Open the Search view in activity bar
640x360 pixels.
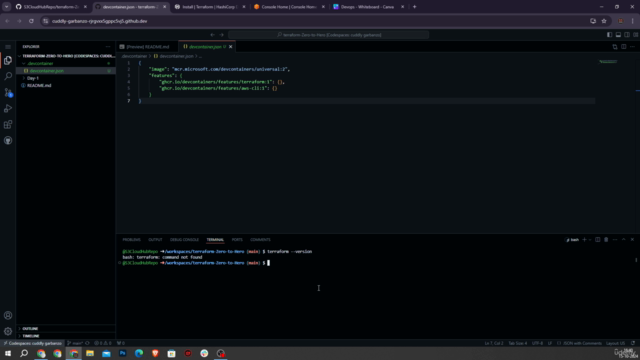(x=8, y=76)
